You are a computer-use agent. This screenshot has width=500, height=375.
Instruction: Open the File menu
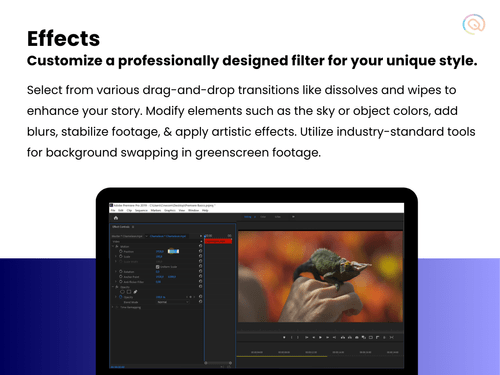[113, 210]
